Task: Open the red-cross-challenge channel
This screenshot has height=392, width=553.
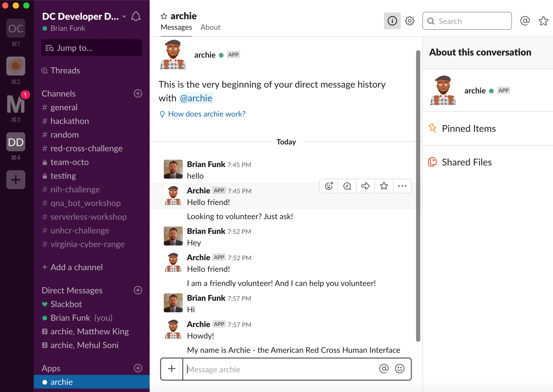Action: click(86, 148)
